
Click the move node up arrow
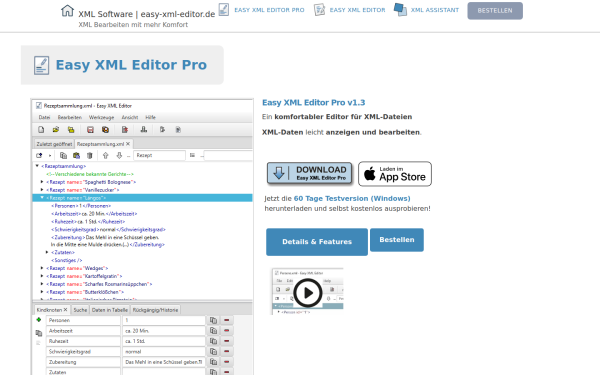106,155
